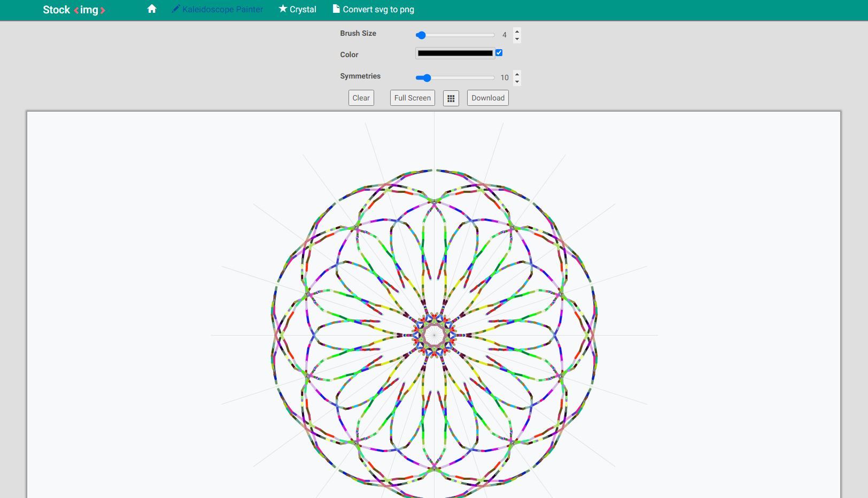Click the Stock img site logo
The height and width of the screenshot is (498, 868).
(x=74, y=9)
